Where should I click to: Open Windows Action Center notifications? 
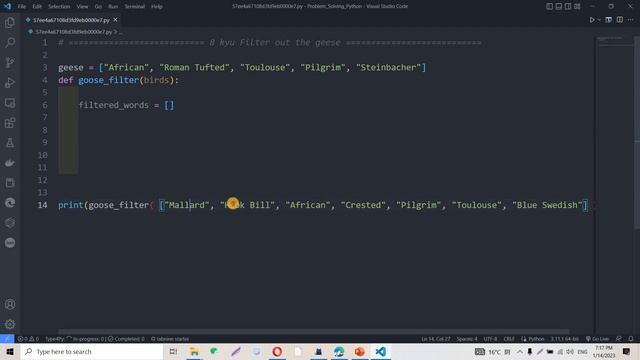point(627,351)
